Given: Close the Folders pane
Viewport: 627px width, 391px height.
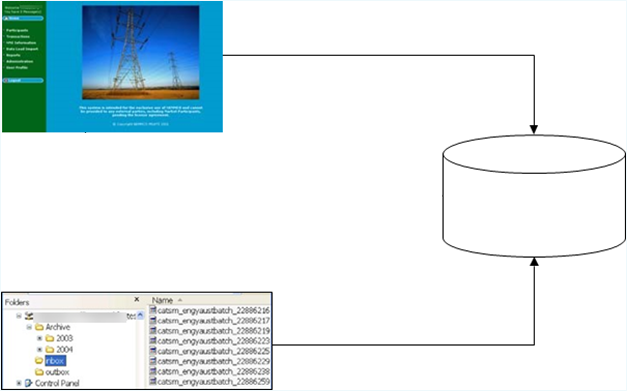Looking at the screenshot, I should pyautogui.click(x=137, y=299).
